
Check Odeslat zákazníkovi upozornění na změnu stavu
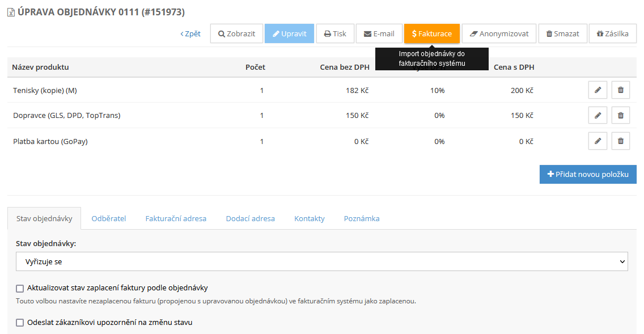click(20, 323)
